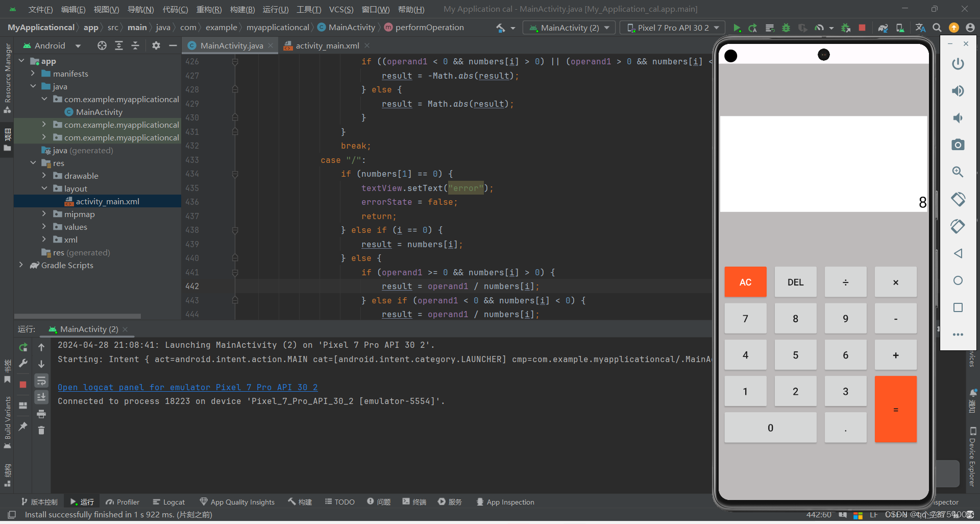Expand the manifests folder
This screenshot has height=524, width=980.
[x=33, y=74]
